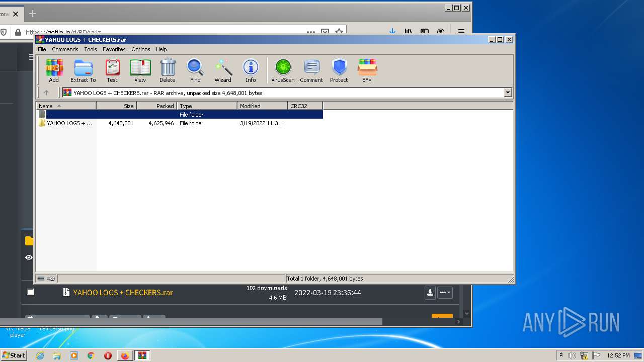The height and width of the screenshot is (362, 644).
Task: Click YAHOO LOGS + CHECKERS.rar link on page
Action: pyautogui.click(x=123, y=293)
